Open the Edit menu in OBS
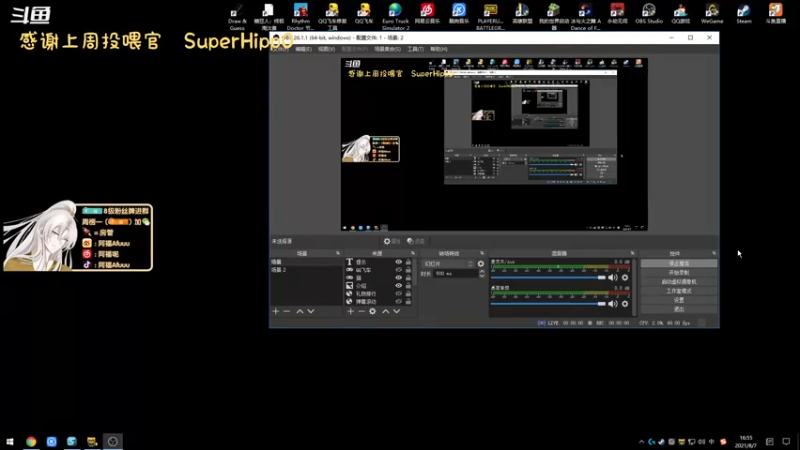The image size is (800, 450). [x=303, y=49]
